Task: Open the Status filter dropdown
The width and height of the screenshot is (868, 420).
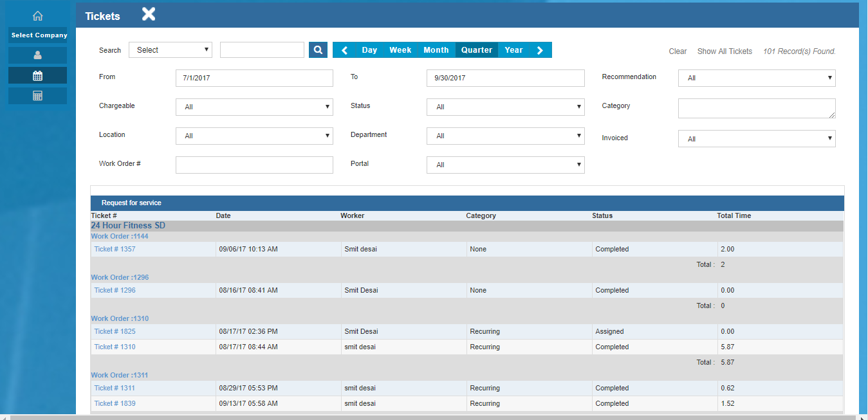Action: (505, 107)
